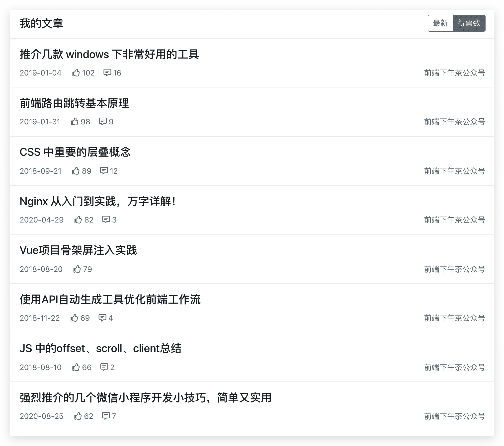Click the like count 102

tap(88, 73)
